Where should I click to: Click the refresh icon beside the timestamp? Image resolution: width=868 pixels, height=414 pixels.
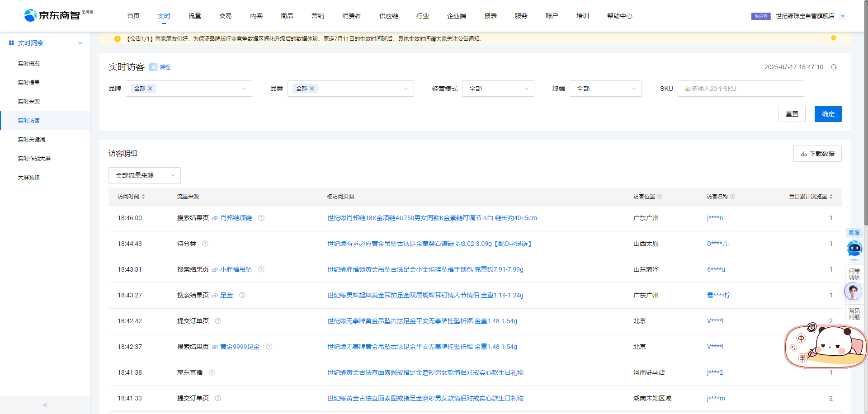(x=834, y=67)
